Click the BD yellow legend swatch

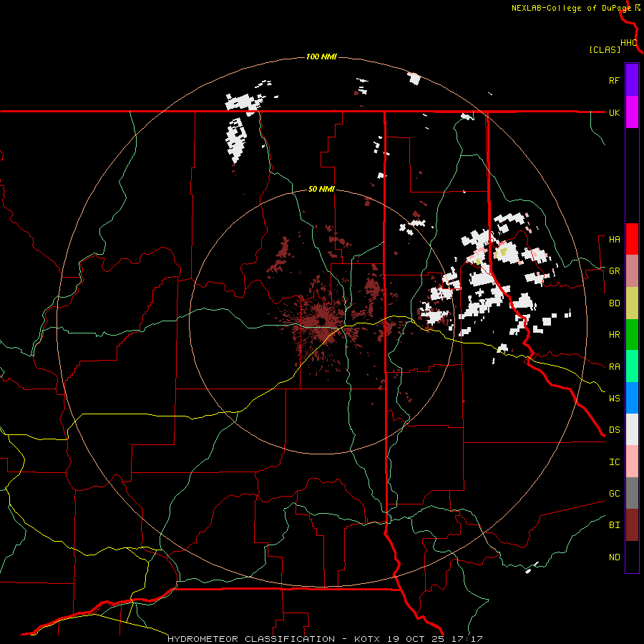point(632,303)
